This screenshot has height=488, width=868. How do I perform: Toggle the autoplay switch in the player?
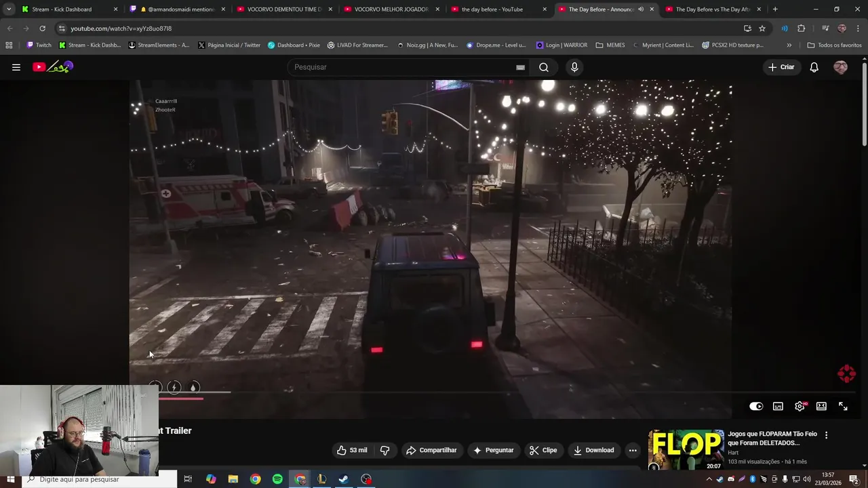[756, 406]
